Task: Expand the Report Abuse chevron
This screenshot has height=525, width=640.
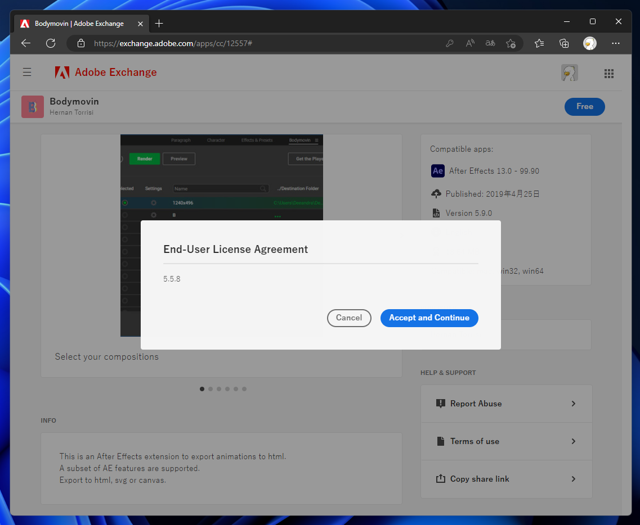Action: tap(573, 403)
